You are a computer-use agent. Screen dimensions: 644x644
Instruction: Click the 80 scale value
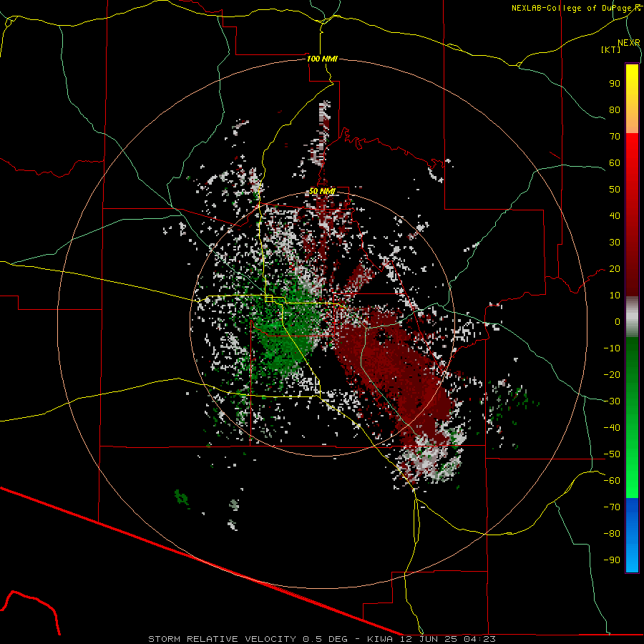(x=615, y=109)
